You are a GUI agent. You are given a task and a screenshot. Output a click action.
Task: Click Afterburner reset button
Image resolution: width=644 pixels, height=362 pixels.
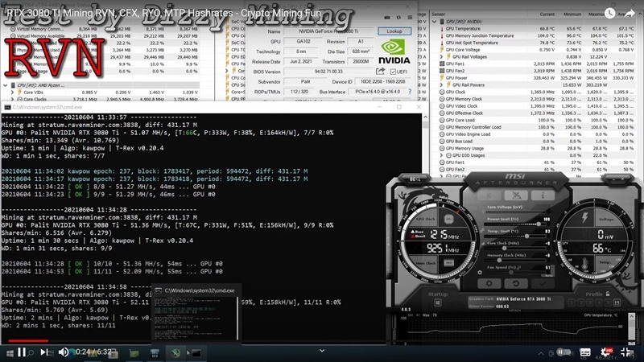pos(516,283)
